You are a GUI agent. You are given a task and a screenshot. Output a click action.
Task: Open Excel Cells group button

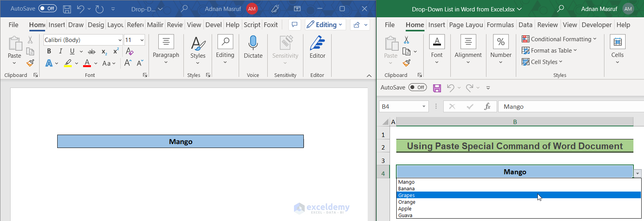coord(617,49)
